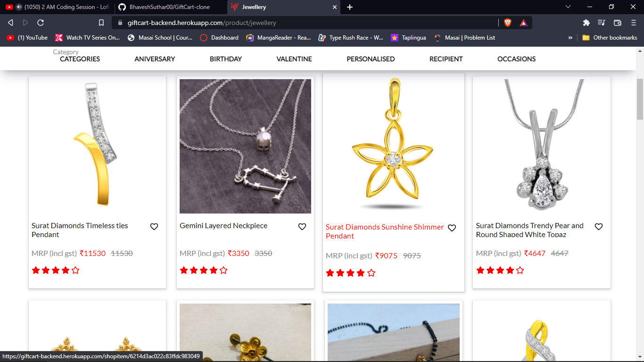
Task: Open YouTube bookmark
Action: click(27, 38)
